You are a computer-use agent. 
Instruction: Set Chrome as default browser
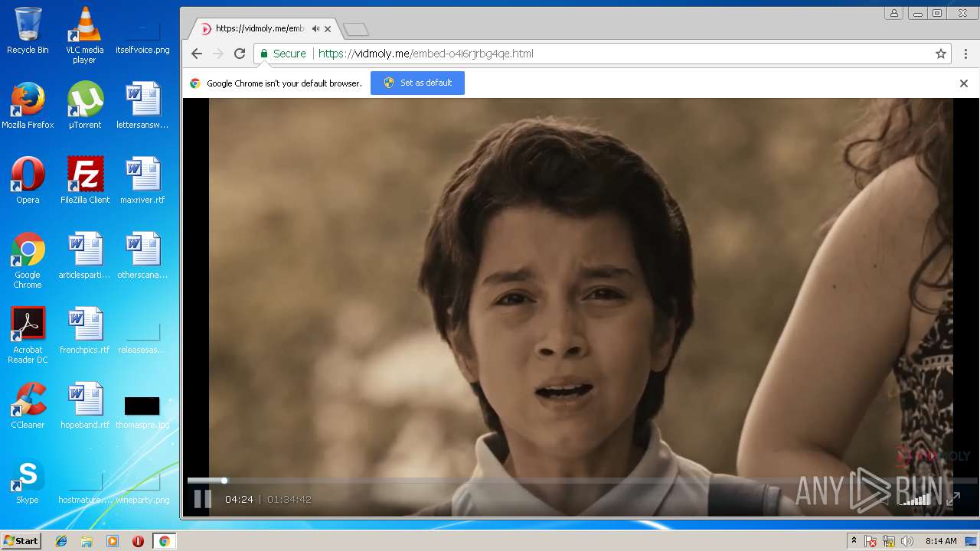(417, 83)
